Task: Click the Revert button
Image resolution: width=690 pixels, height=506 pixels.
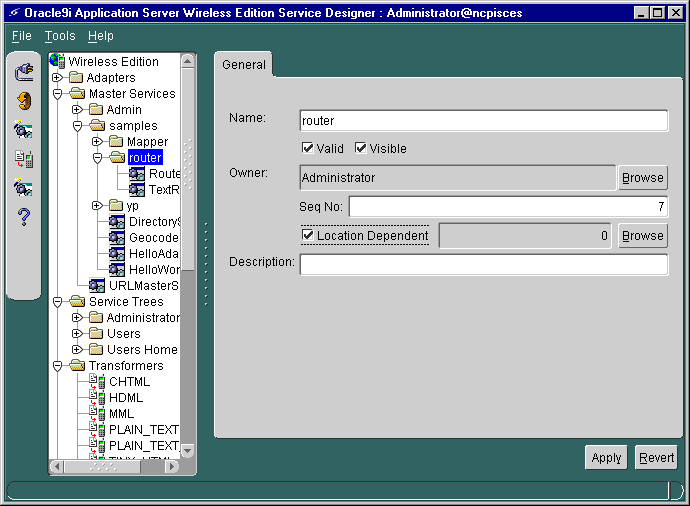Action: point(656,458)
